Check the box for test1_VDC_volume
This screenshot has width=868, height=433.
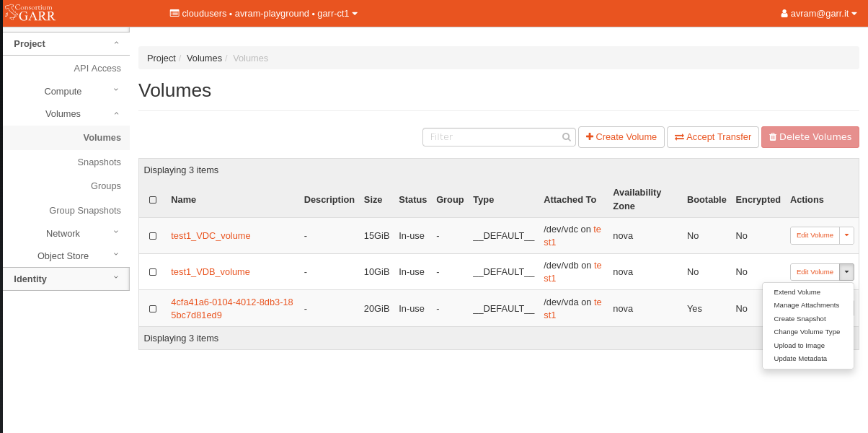[153, 236]
